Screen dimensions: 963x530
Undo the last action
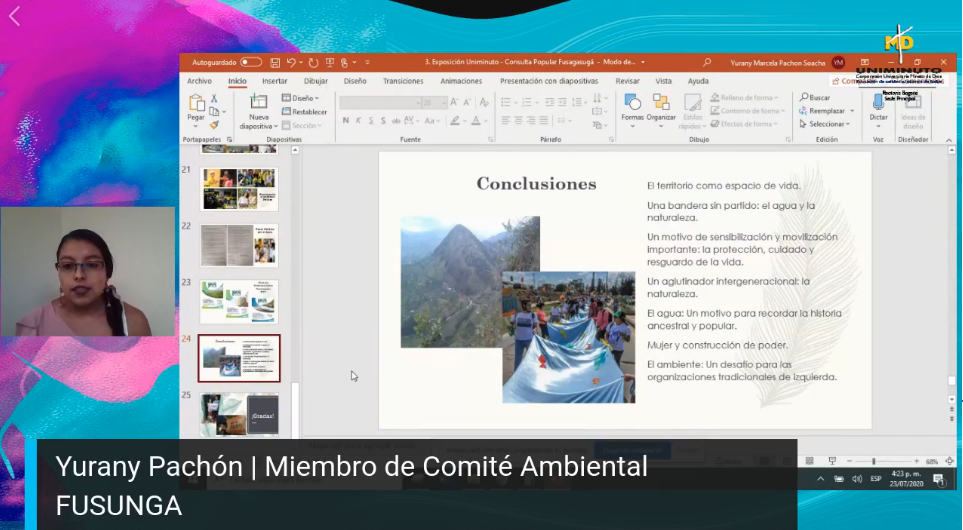click(x=291, y=62)
